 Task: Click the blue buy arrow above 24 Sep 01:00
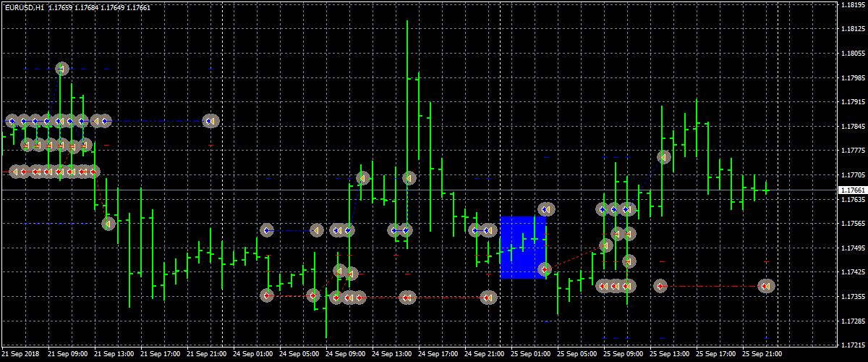[267, 231]
